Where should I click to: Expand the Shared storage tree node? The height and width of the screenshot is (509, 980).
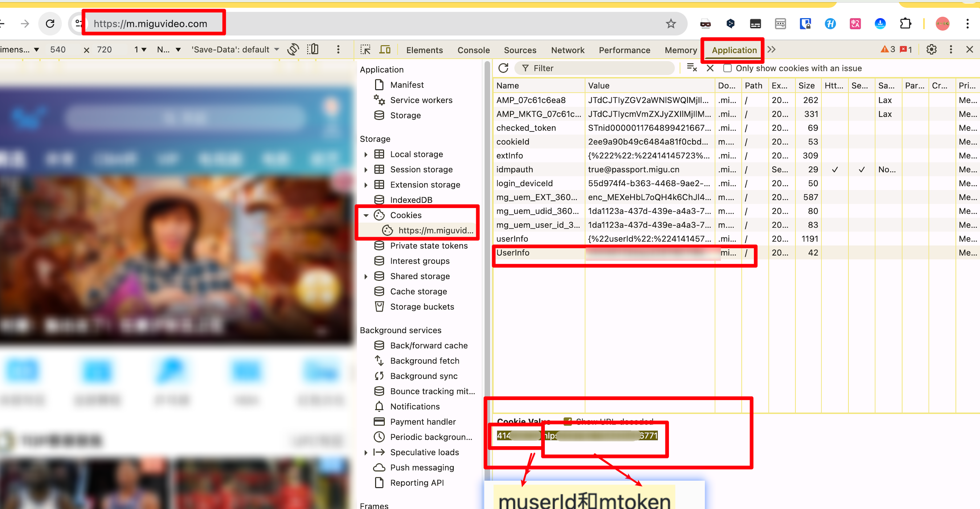[x=366, y=276]
